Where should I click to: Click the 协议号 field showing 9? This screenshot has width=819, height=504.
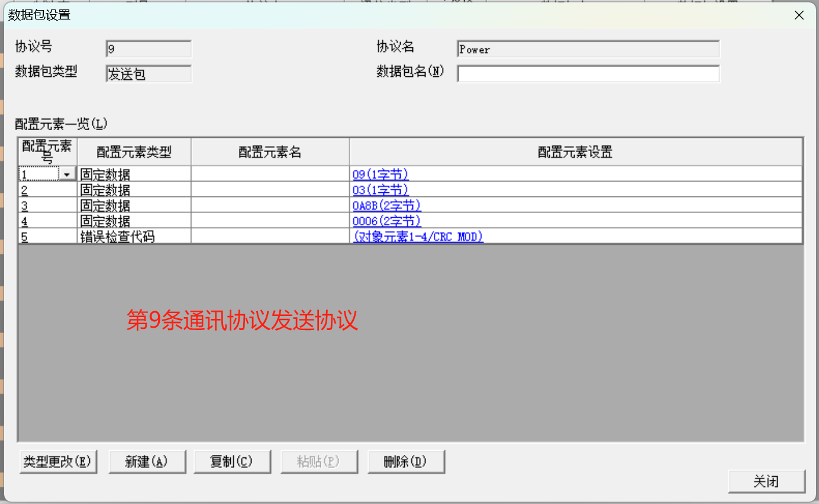click(149, 50)
